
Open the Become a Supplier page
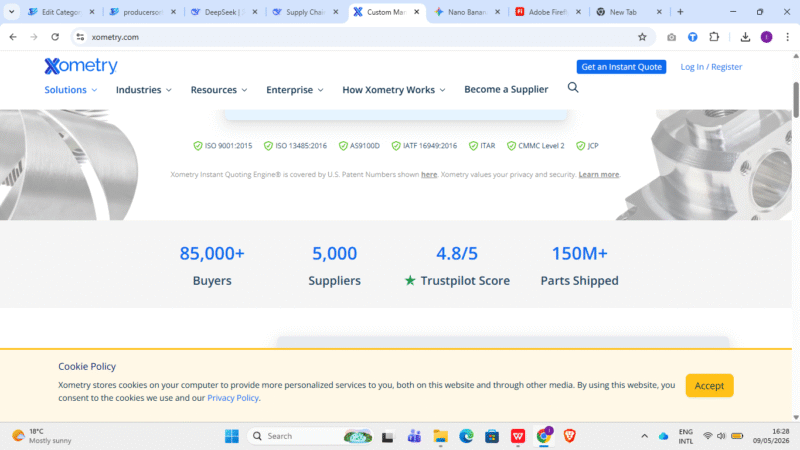(506, 89)
